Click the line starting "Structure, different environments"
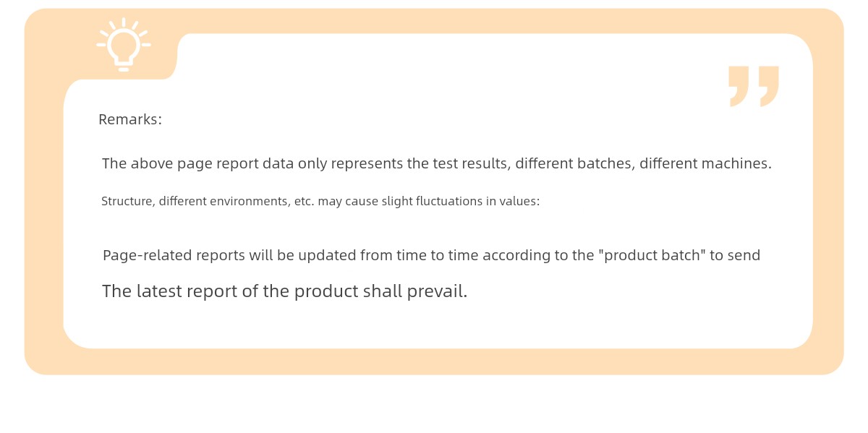868x433 pixels. pyautogui.click(x=320, y=201)
